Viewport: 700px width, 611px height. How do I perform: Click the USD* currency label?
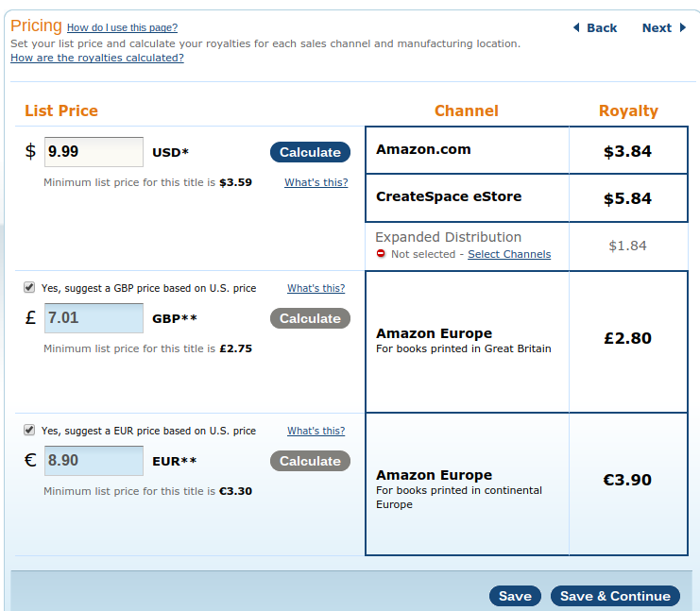pyautogui.click(x=171, y=152)
